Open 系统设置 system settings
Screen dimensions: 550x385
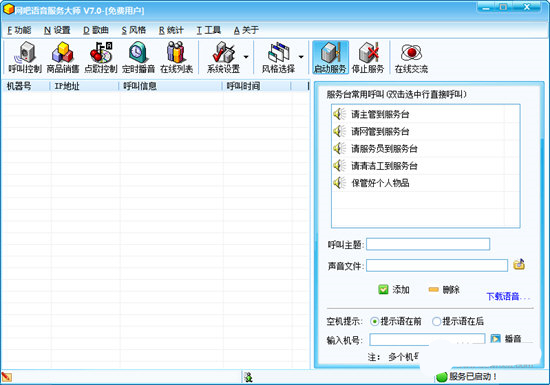223,58
